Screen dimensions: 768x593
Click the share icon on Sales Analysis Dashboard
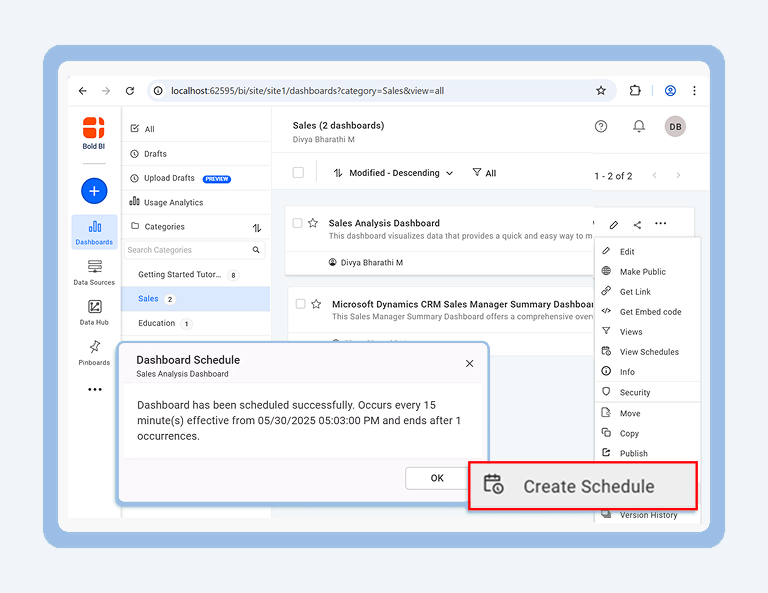(637, 225)
